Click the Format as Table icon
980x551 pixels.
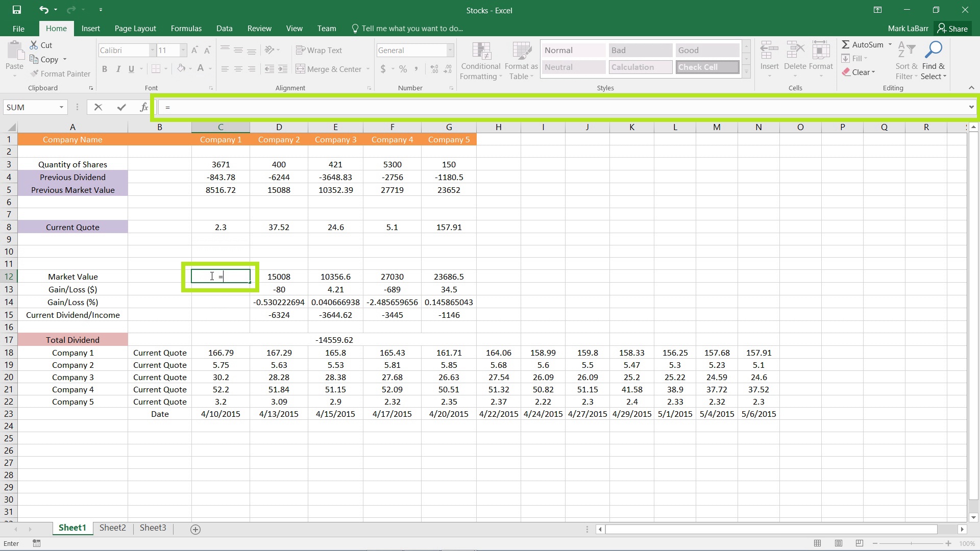click(x=521, y=55)
